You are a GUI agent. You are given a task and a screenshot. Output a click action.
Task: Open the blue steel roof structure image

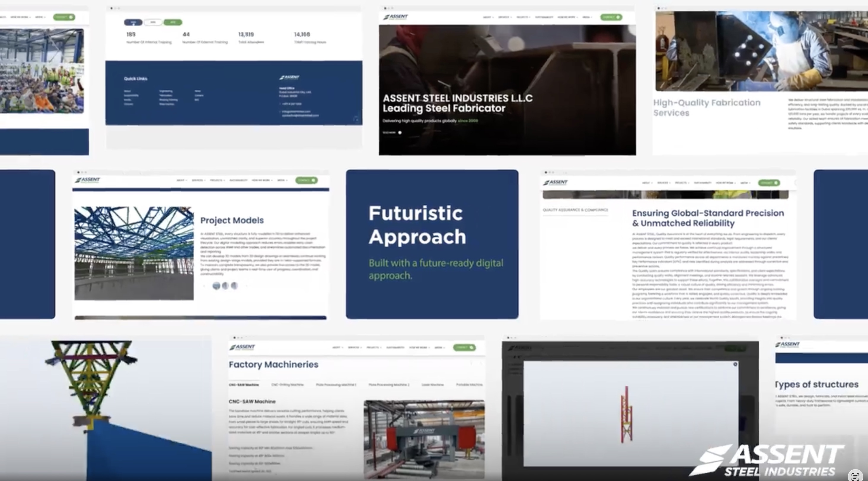[x=134, y=253]
